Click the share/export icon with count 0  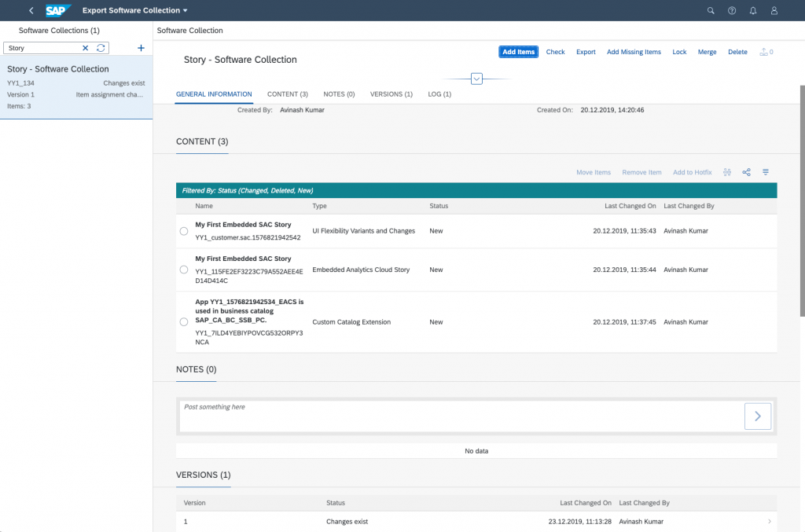766,52
